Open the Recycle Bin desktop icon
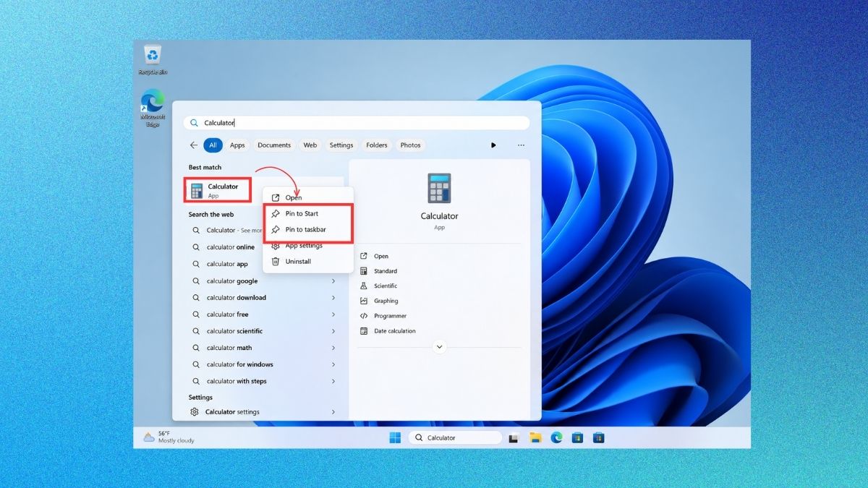The height and width of the screenshot is (488, 868). [x=153, y=59]
